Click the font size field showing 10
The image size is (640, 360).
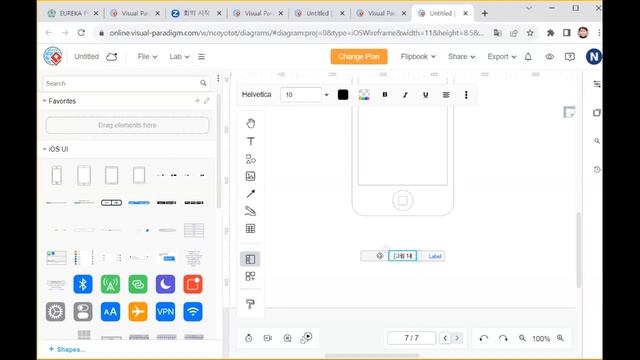(301, 95)
